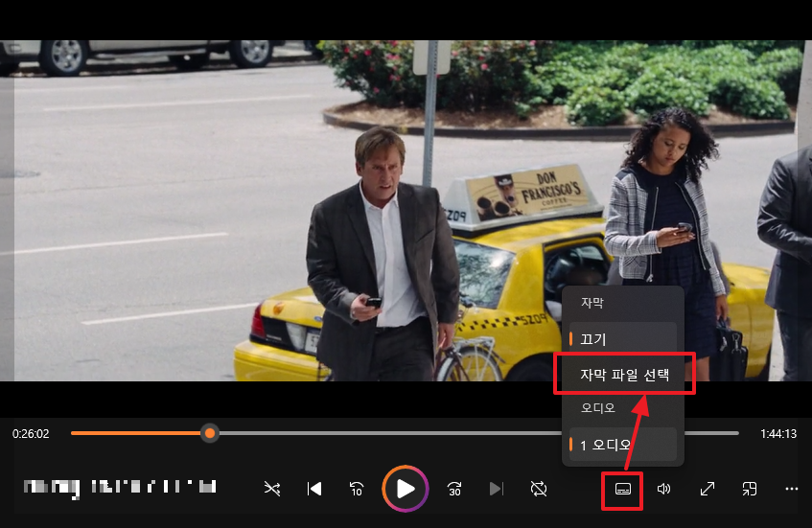Open the volume control icon
Image resolution: width=812 pixels, height=528 pixels.
(664, 489)
